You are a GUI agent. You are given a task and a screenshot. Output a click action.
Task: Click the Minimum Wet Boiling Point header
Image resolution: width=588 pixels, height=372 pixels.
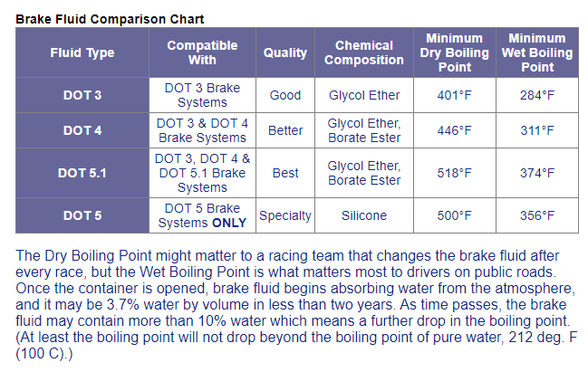(537, 52)
